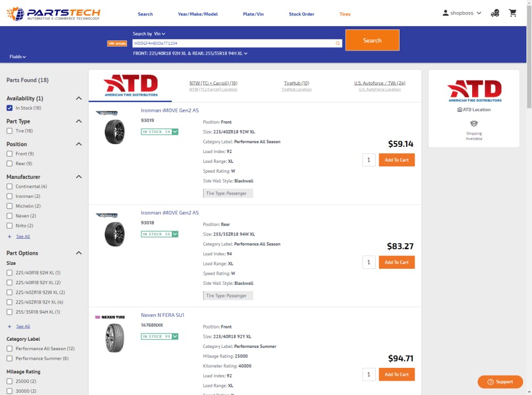Open the IN STOCK 54 dropdown arrow
532x395 pixels.
point(175,131)
